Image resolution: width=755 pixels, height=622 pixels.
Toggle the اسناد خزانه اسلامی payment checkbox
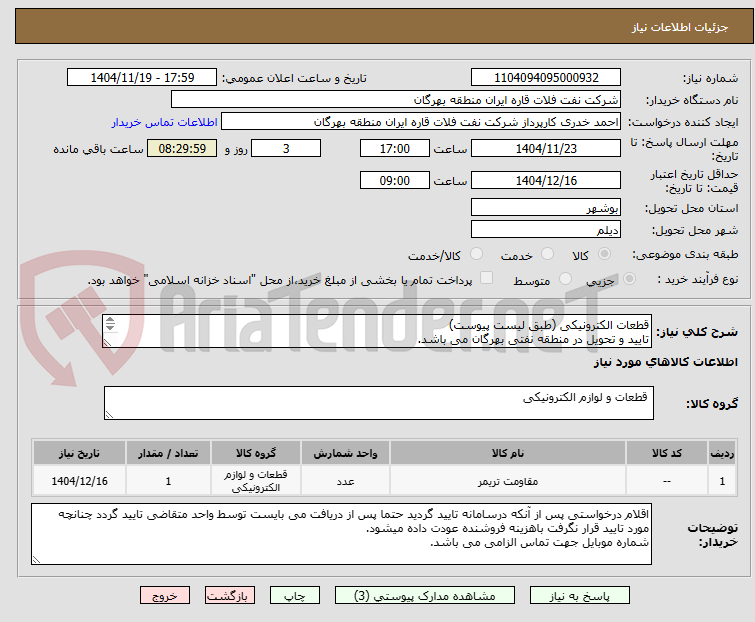[487, 278]
